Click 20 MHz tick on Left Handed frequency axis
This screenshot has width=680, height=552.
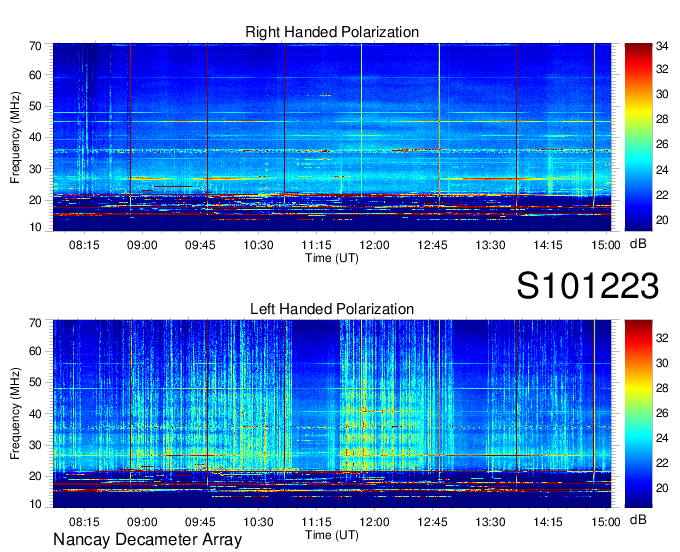point(35,476)
